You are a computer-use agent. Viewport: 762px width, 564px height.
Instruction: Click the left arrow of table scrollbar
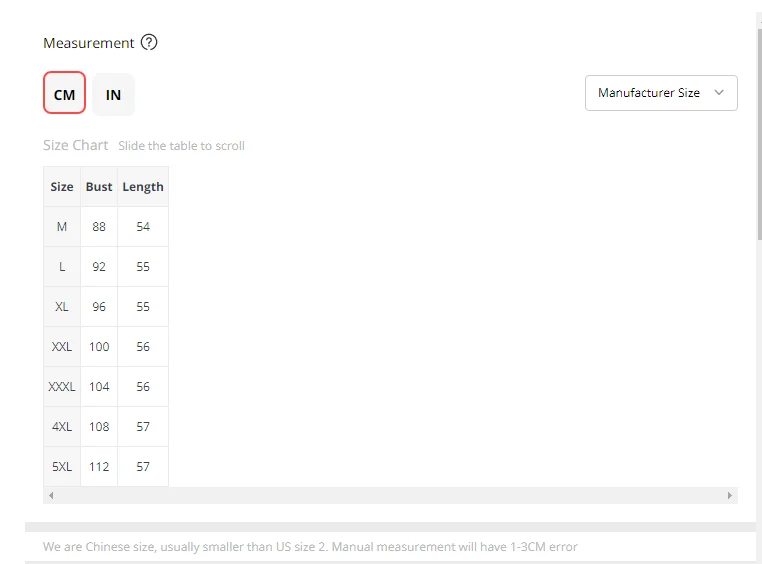point(51,496)
